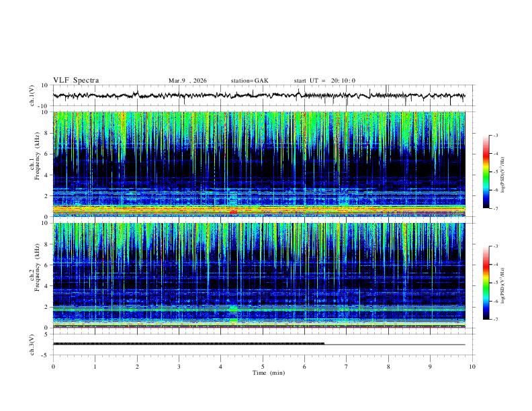Click the ch.2 spectrogram color bar
This screenshot has height=411, width=532.
[486, 283]
